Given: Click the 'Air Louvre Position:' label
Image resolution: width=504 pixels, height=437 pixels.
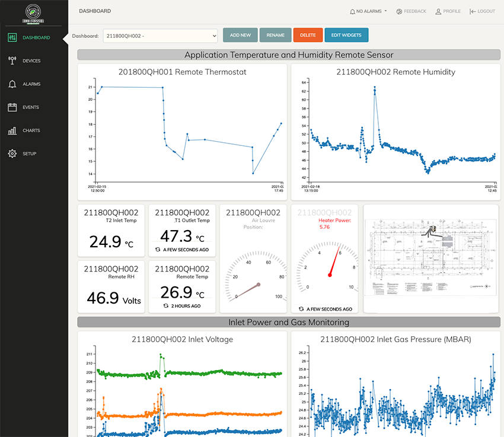Looking at the screenshot, I should (259, 224).
